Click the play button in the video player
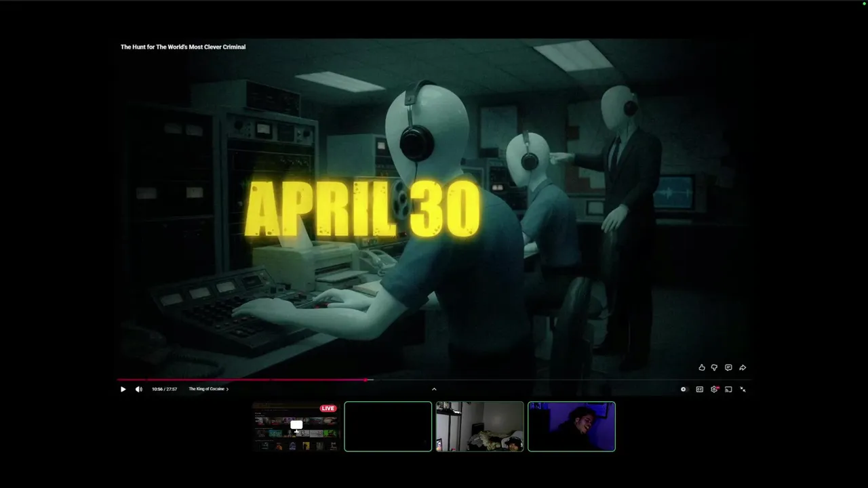868x488 pixels. 123,389
